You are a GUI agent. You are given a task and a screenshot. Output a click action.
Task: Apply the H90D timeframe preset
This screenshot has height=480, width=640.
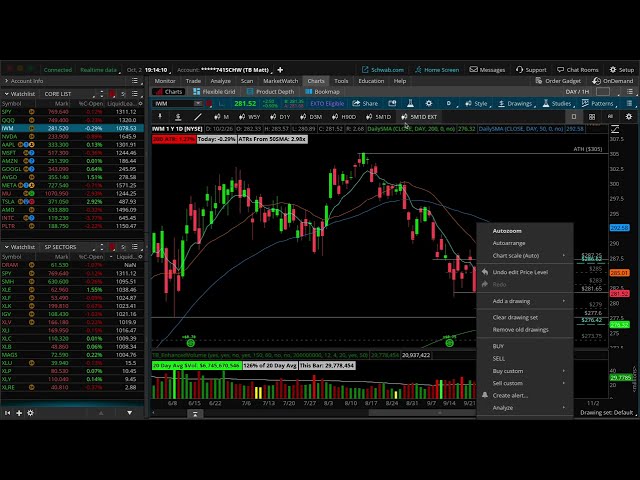click(344, 117)
